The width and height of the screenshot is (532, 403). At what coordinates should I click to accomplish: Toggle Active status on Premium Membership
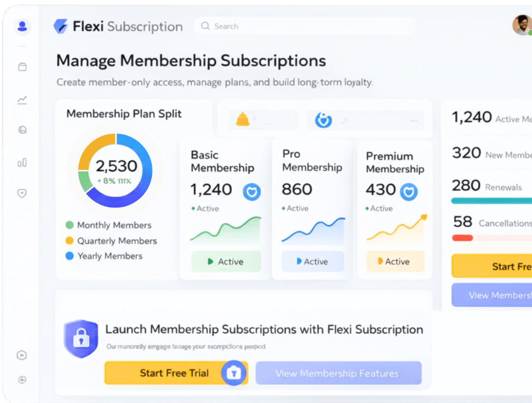coord(395,262)
